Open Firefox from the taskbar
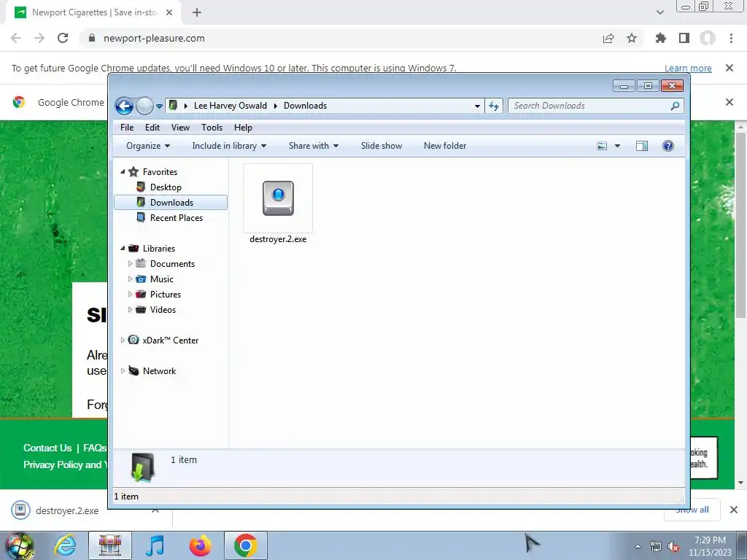The height and width of the screenshot is (560, 747). [200, 545]
